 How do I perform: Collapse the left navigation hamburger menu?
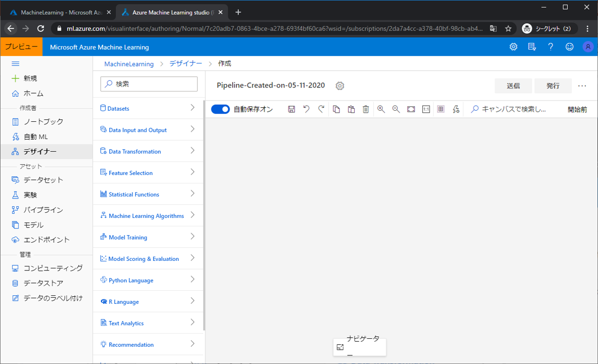(x=15, y=64)
